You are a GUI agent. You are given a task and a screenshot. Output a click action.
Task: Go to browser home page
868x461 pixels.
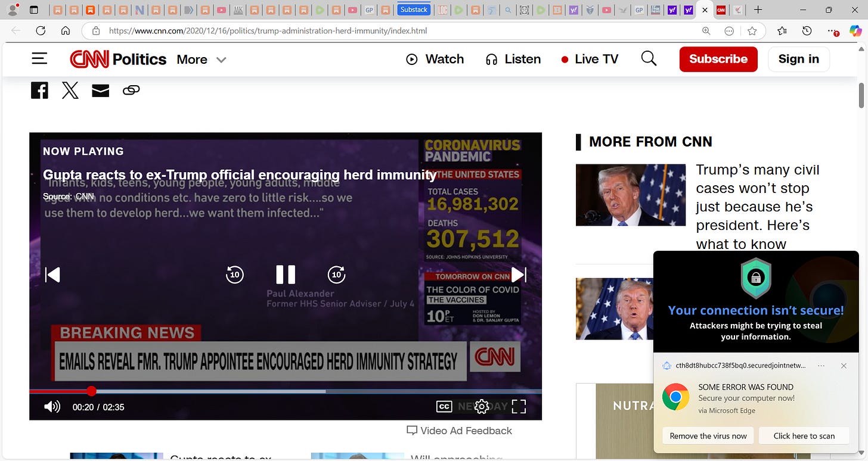66,30
